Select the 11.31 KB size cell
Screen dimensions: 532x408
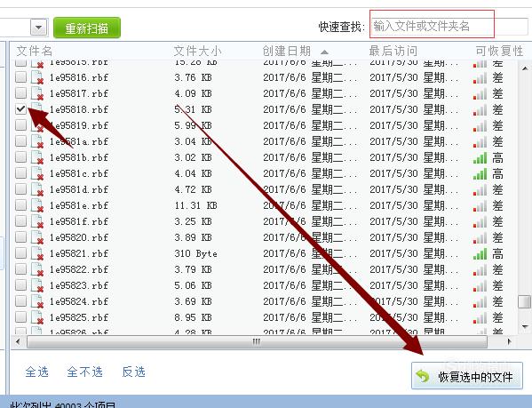coord(195,205)
